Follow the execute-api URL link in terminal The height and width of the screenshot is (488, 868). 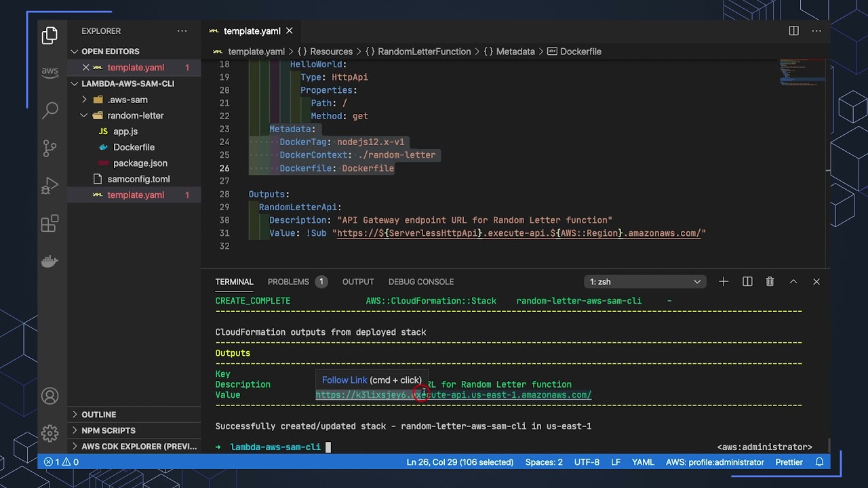[454, 395]
